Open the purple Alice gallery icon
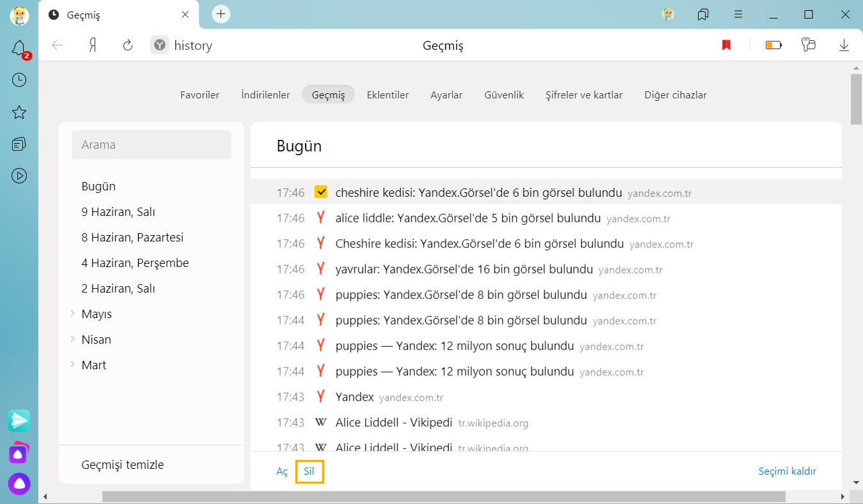The height and width of the screenshot is (504, 863). (19, 452)
